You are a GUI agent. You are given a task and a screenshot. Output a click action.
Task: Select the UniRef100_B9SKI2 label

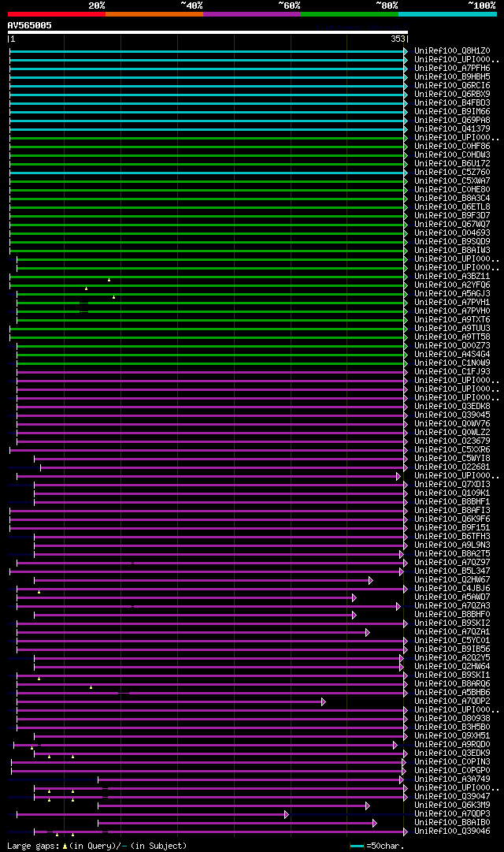452,625
